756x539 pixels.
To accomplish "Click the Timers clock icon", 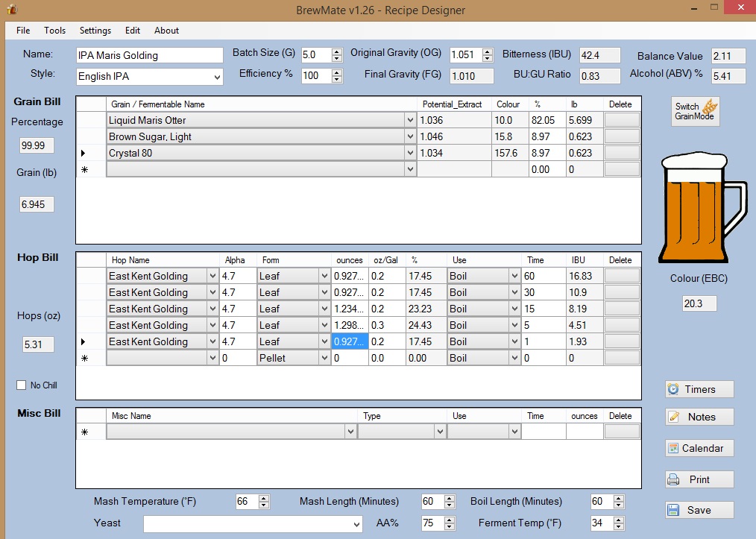I will click(x=673, y=389).
